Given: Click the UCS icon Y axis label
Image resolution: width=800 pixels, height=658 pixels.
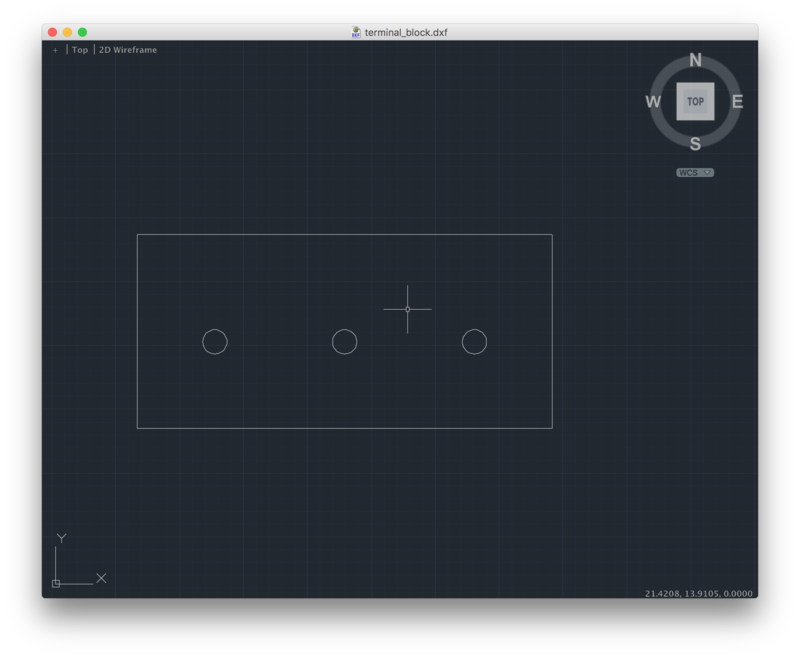Looking at the screenshot, I should [x=61, y=538].
